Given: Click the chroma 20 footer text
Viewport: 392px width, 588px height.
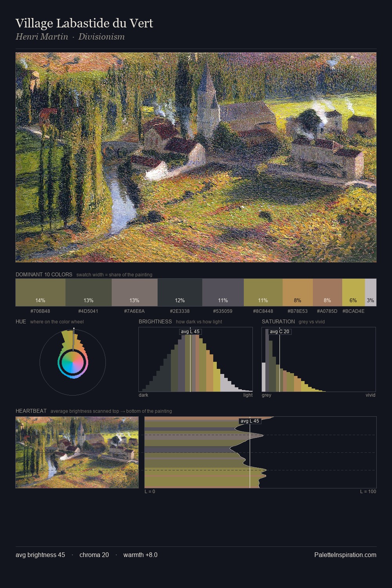Looking at the screenshot, I should point(94,555).
